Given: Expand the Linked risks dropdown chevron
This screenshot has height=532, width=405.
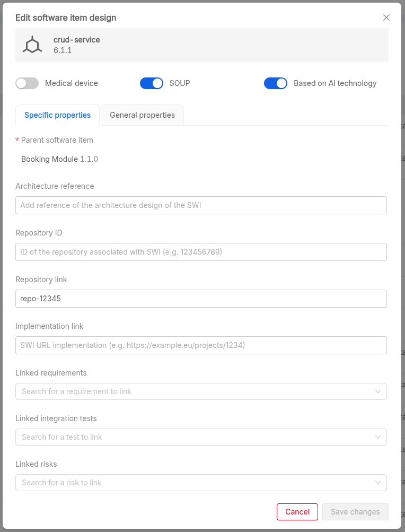Looking at the screenshot, I should [378, 483].
